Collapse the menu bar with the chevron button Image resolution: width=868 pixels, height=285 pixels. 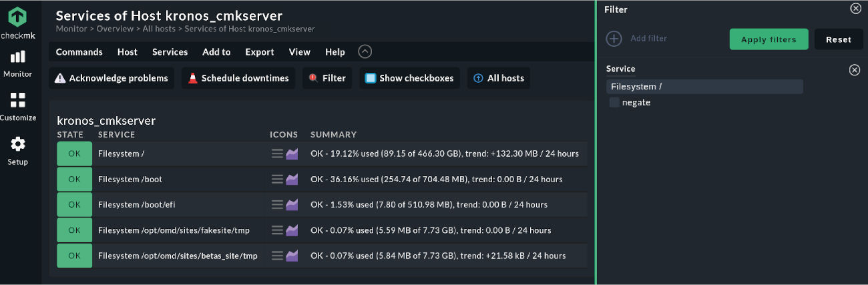[x=365, y=51]
